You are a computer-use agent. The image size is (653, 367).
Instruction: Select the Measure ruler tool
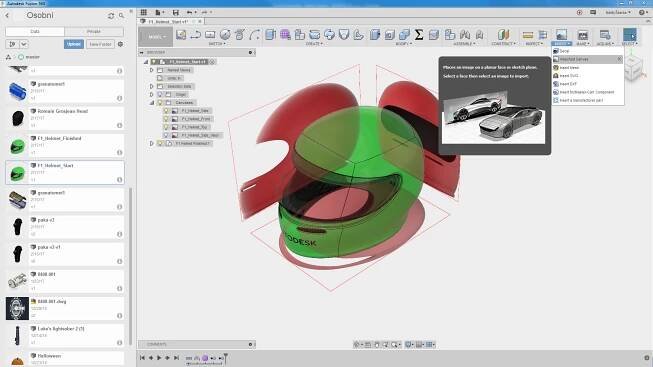tap(528, 35)
